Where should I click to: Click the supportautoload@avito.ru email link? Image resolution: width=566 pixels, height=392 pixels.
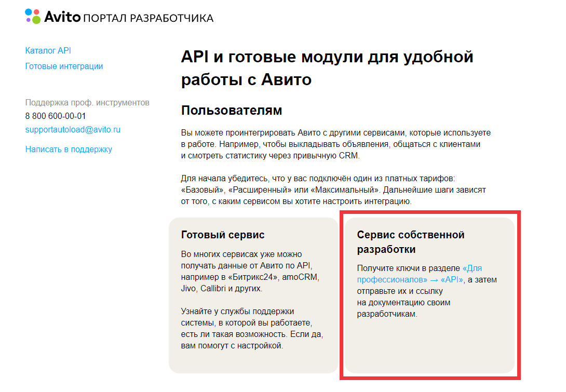coord(73,130)
